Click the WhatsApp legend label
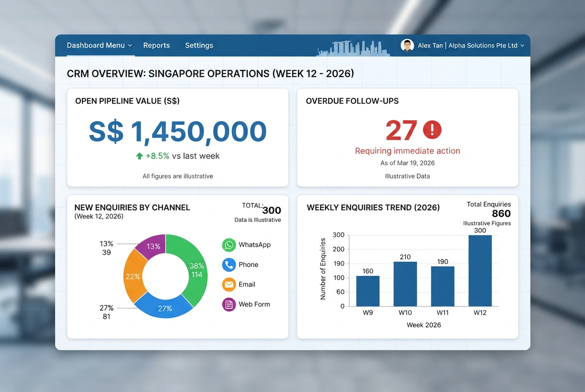The image size is (585, 392). click(x=255, y=245)
